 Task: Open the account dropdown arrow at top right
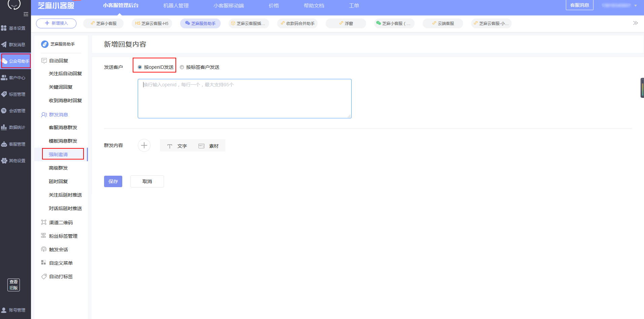point(636,6)
